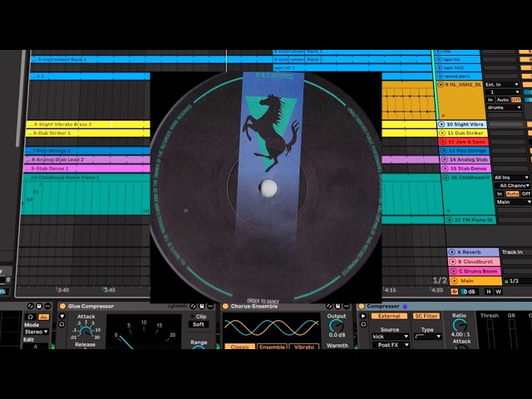The height and width of the screenshot is (399, 532).
Task: Click the 12 Jam & Spoo track icon
Action: (442, 142)
